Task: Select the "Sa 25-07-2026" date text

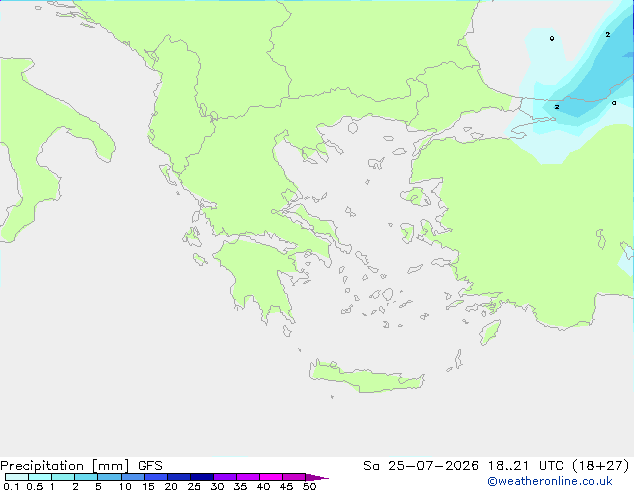Action: (x=421, y=466)
